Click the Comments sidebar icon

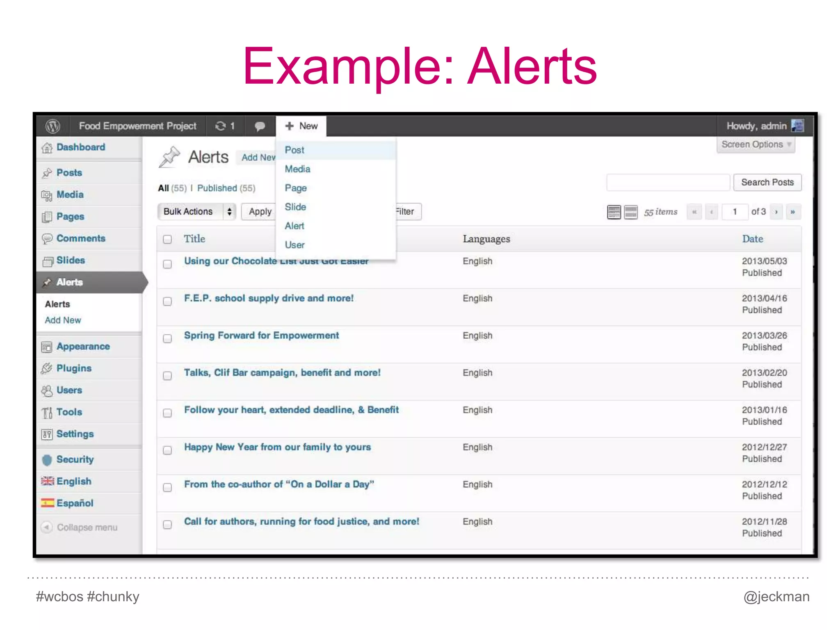47,239
